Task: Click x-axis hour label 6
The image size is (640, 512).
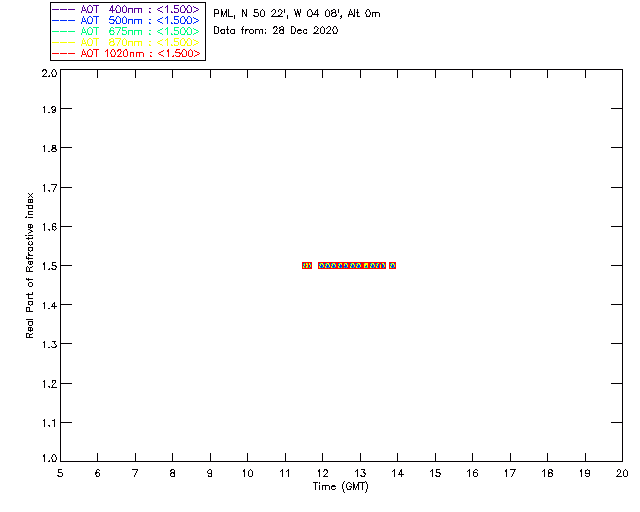Action: [x=98, y=473]
